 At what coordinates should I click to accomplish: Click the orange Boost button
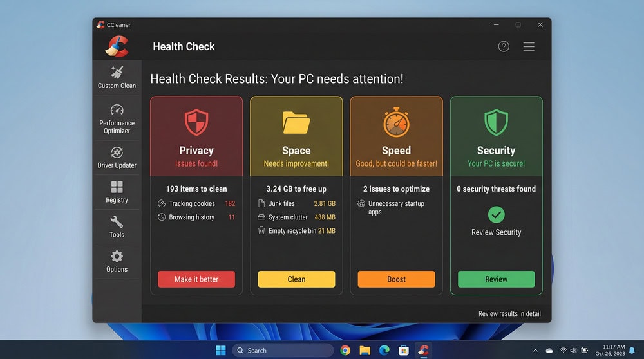click(x=396, y=279)
